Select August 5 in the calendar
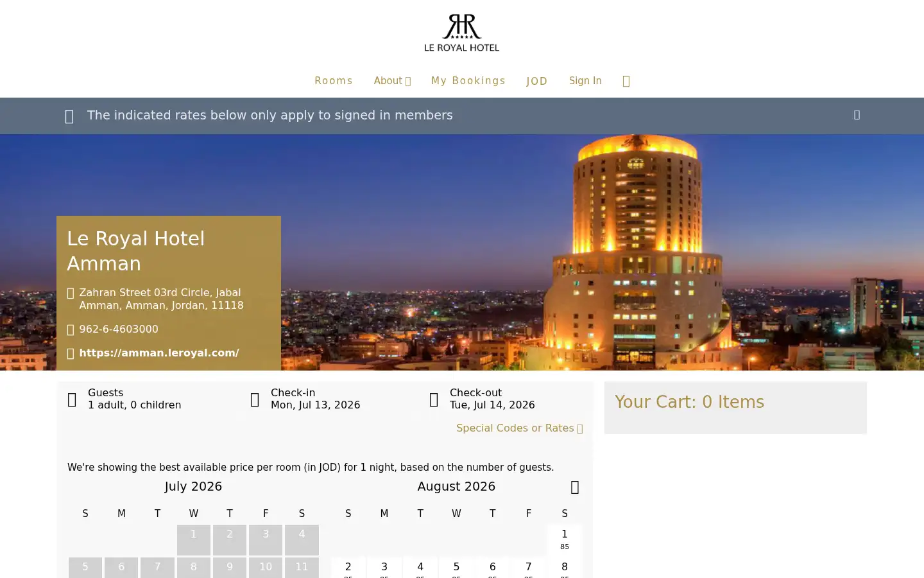 pyautogui.click(x=456, y=568)
